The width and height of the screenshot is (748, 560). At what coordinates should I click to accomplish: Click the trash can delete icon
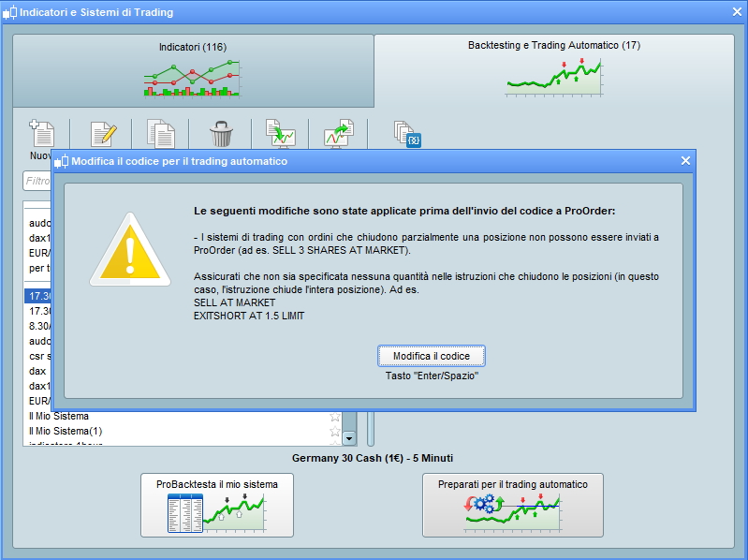[221, 134]
